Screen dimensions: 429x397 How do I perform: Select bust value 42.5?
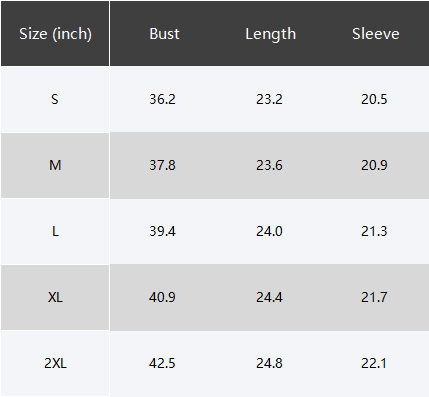point(162,363)
